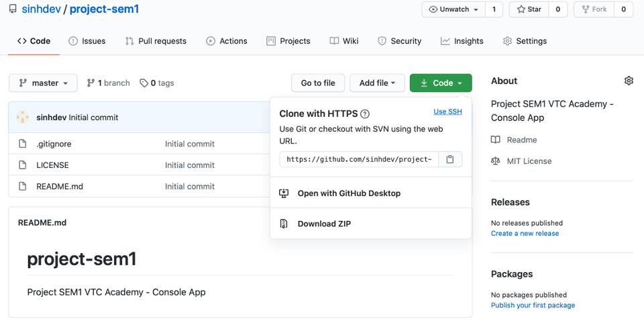Image resolution: width=644 pixels, height=321 pixels.
Task: Click the file icon beside LICENSE
Action: point(23,165)
